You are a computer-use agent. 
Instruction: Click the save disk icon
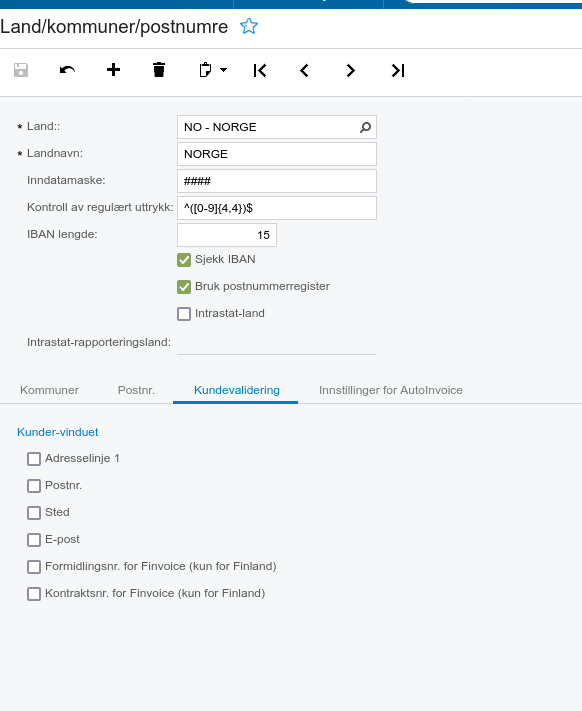[x=21, y=70]
